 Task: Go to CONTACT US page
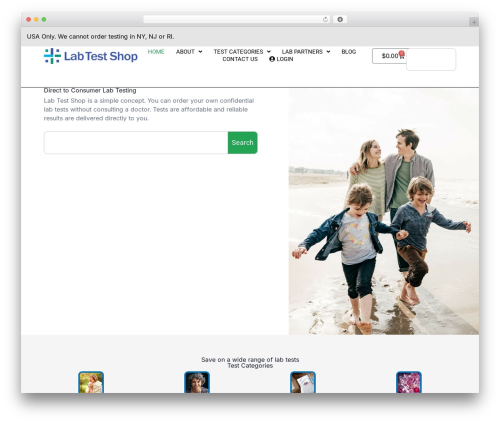click(x=240, y=59)
